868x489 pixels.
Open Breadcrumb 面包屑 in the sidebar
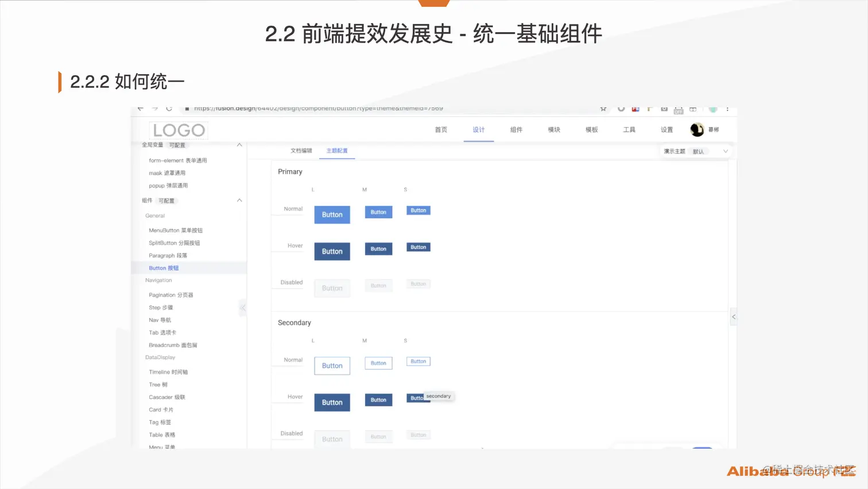click(x=173, y=345)
